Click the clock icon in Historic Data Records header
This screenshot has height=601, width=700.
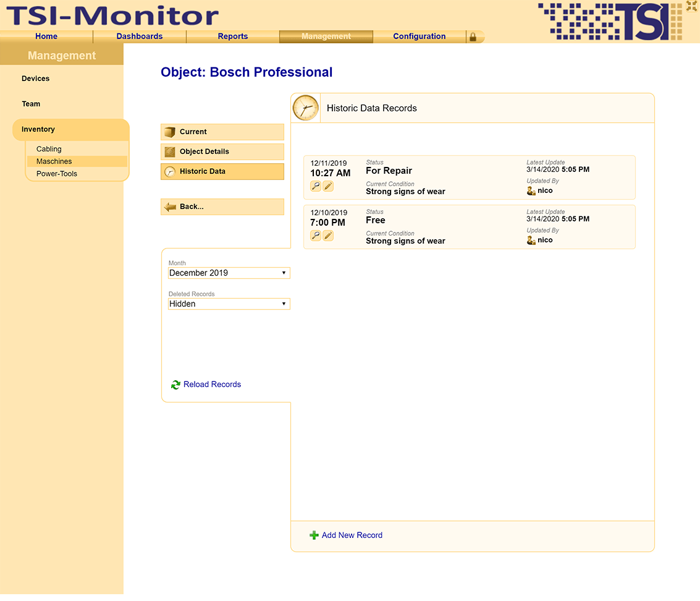(306, 108)
